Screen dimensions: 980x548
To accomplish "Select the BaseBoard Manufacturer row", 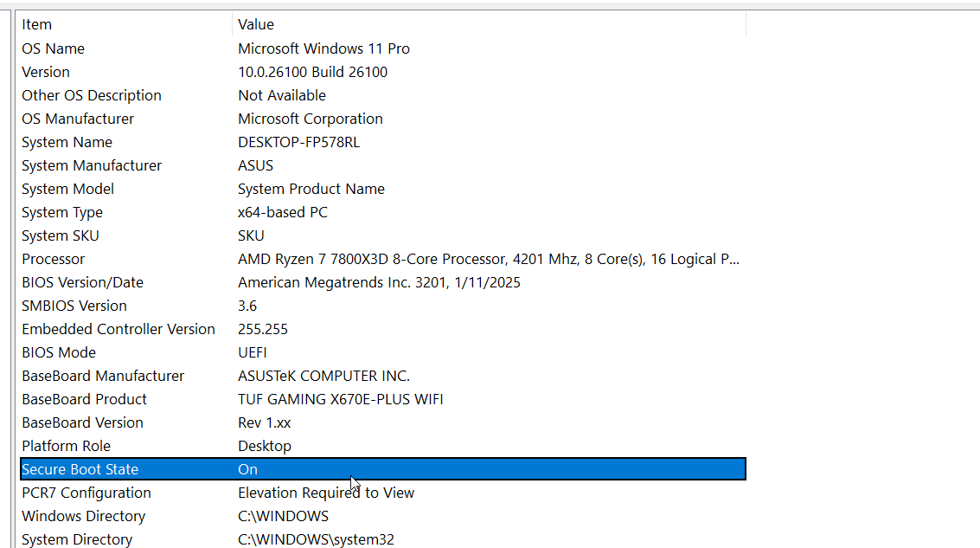I will [103, 376].
